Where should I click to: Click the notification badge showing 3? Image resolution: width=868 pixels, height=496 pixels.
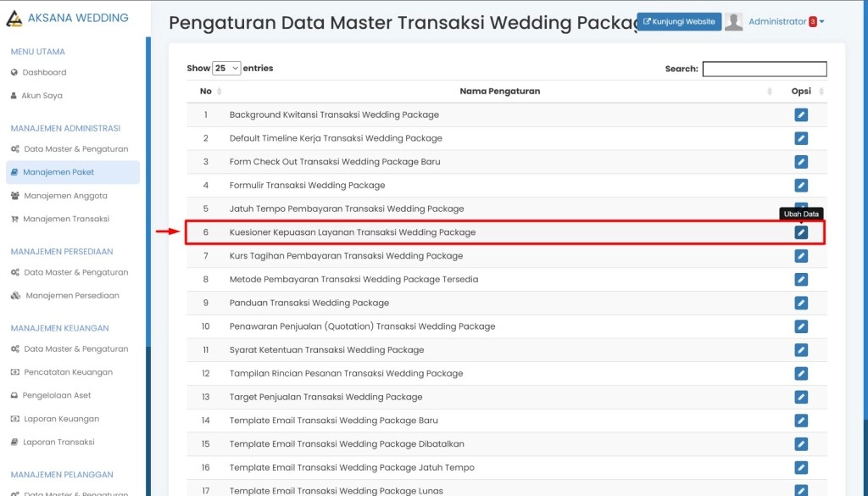pyautogui.click(x=812, y=22)
